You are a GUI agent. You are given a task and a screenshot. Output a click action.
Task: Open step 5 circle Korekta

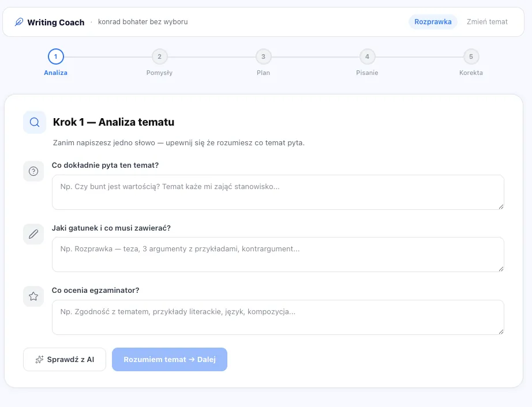(471, 56)
